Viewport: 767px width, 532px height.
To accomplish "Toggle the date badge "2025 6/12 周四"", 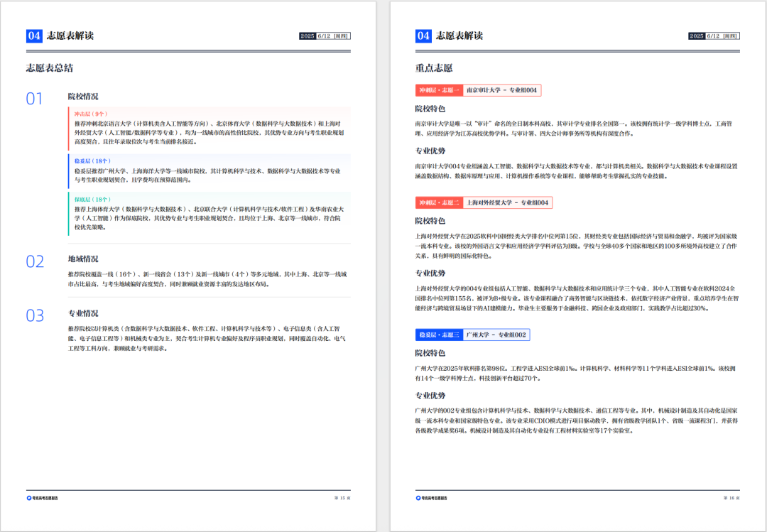I will coord(324,34).
